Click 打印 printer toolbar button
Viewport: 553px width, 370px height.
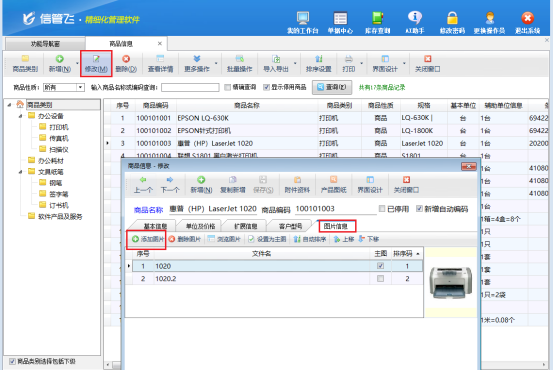coord(348,63)
